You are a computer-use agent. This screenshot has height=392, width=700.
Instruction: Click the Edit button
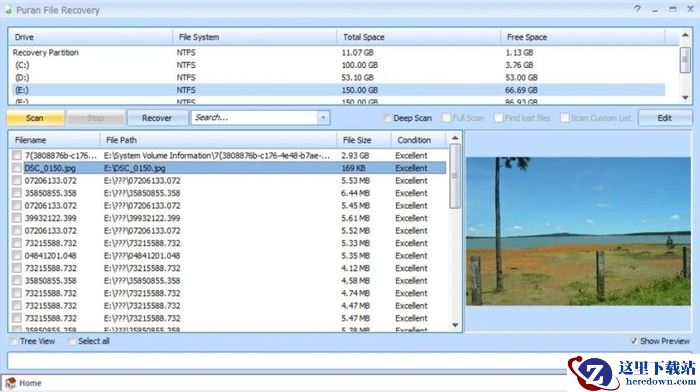click(x=664, y=118)
